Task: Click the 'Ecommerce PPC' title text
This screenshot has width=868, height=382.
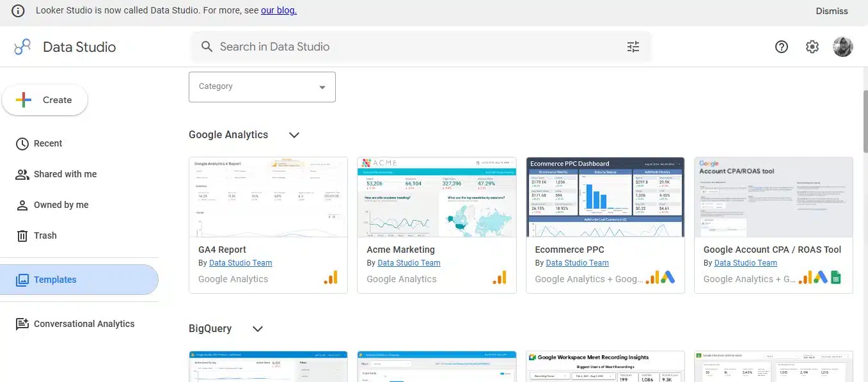Action: tap(569, 250)
